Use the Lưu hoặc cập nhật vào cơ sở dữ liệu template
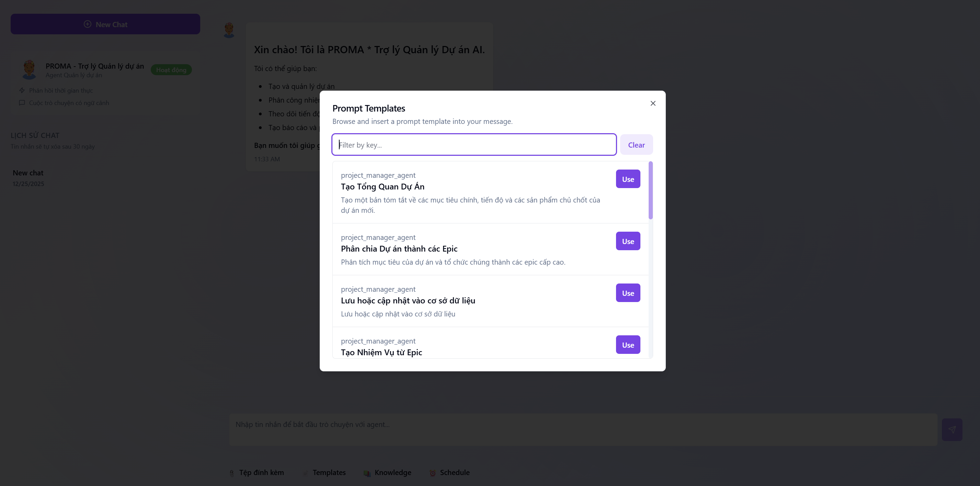The width and height of the screenshot is (980, 486). (x=628, y=293)
